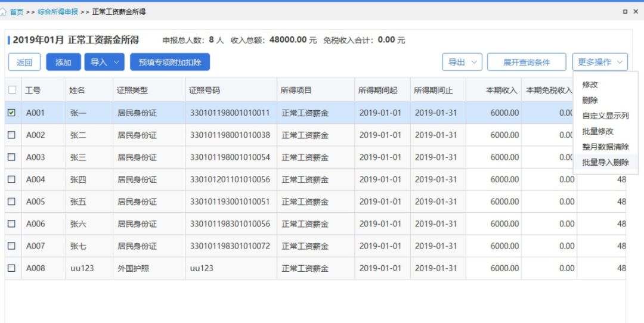The height and width of the screenshot is (323, 644).
Task: Collapse the 更多操作 dropdown menu
Action: pyautogui.click(x=600, y=62)
